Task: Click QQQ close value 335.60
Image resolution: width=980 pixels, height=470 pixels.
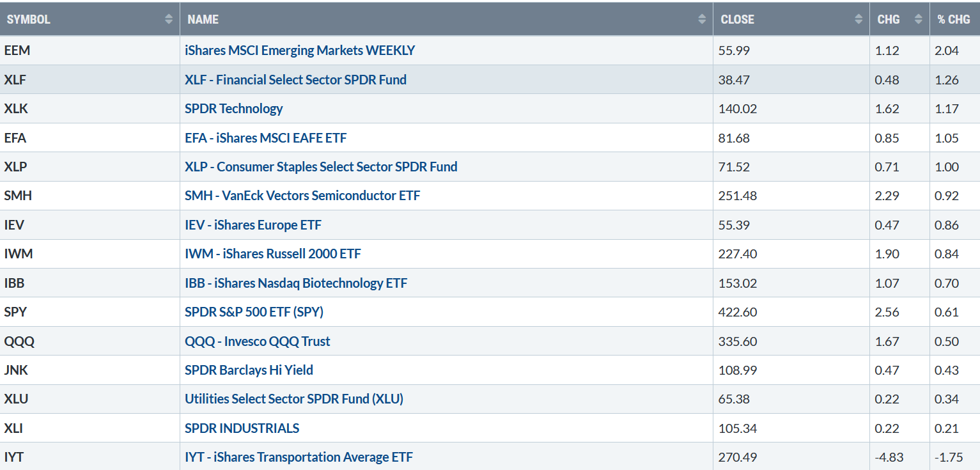Action: tap(738, 341)
